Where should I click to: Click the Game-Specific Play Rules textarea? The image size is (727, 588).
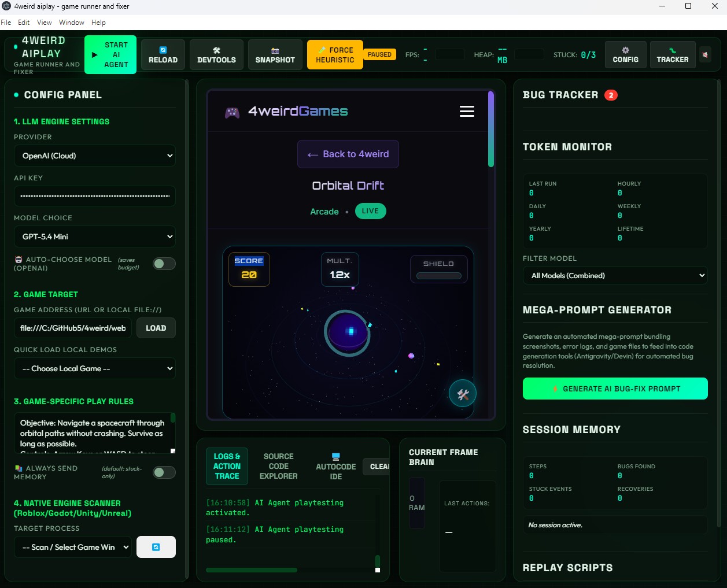pos(92,433)
